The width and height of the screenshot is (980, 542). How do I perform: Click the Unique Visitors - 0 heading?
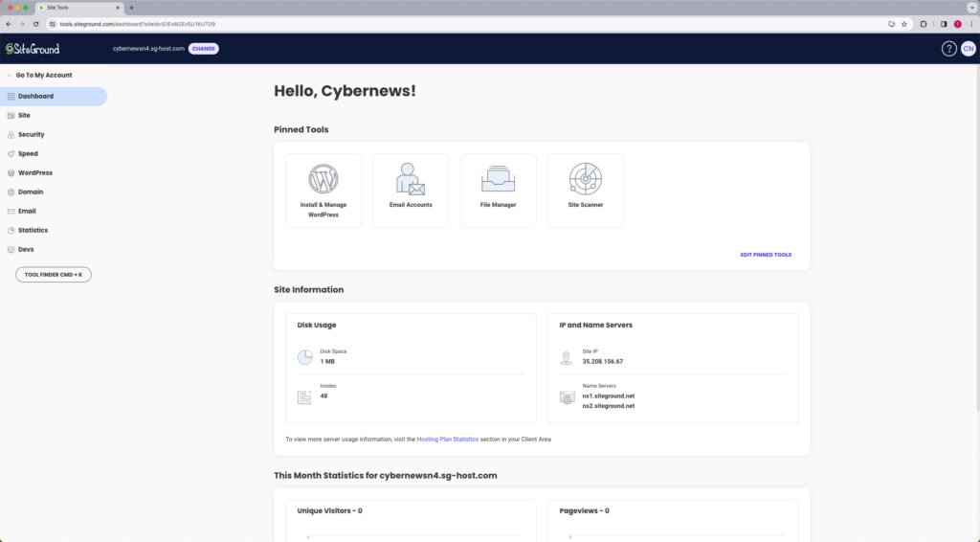[x=329, y=510]
